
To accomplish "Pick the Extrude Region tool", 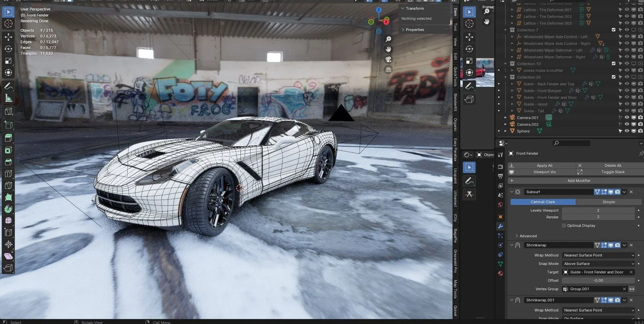I will [x=8, y=138].
